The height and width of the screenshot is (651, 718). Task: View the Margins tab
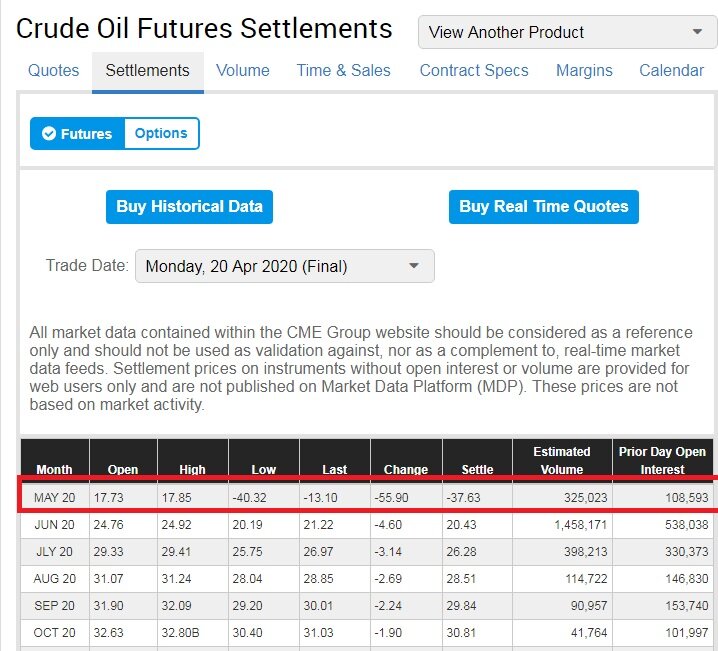(584, 70)
